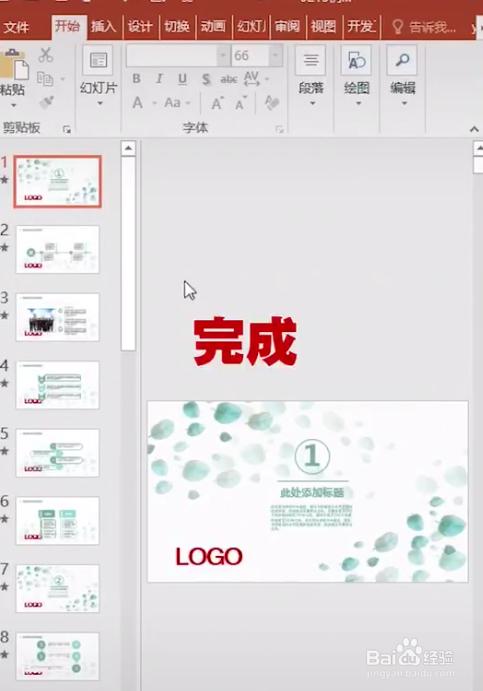483x691 pixels.
Task: Select slide 3 thumbnail
Action: point(58,317)
